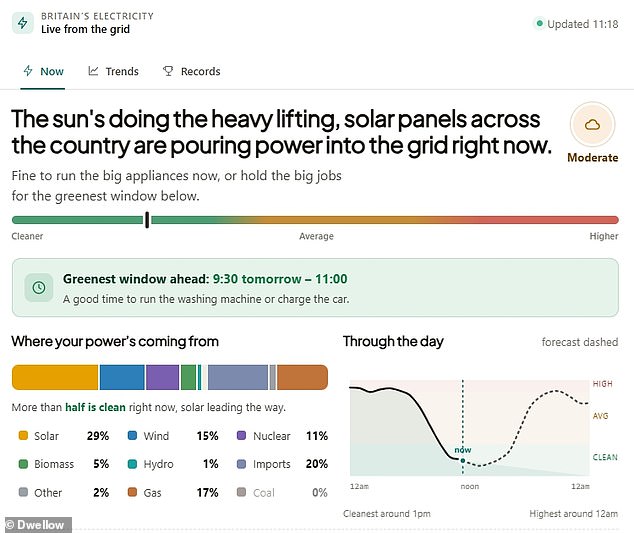
Task: Select the Now tab
Action: [x=43, y=72]
